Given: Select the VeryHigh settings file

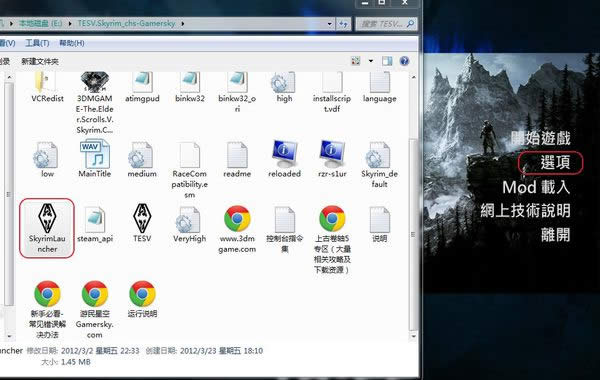Looking at the screenshot, I should tap(190, 225).
